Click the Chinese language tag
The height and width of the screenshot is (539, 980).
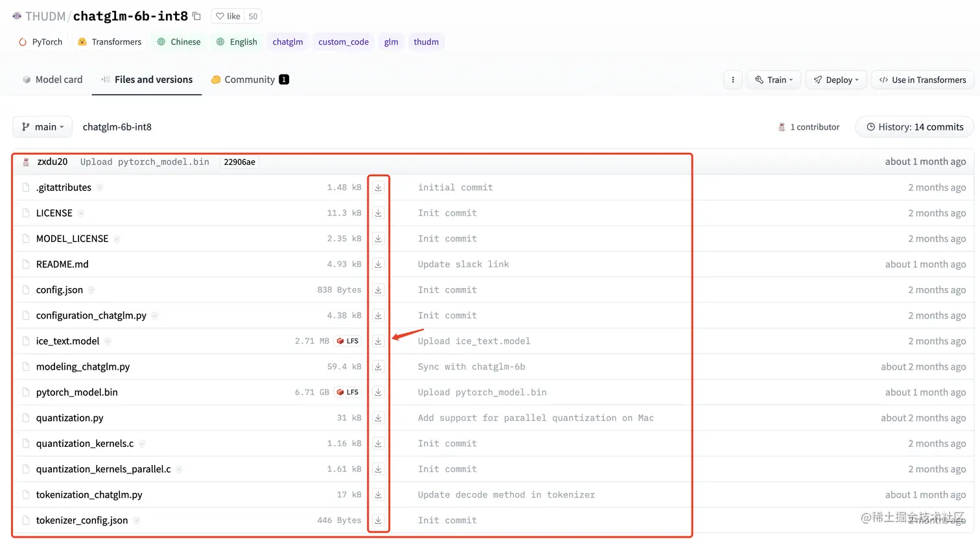[179, 42]
